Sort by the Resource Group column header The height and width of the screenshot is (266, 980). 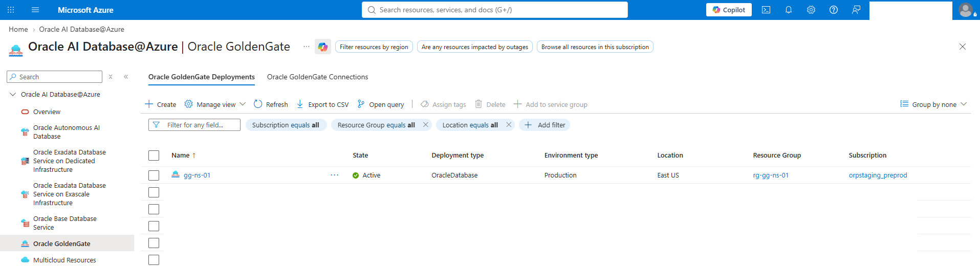(x=777, y=155)
